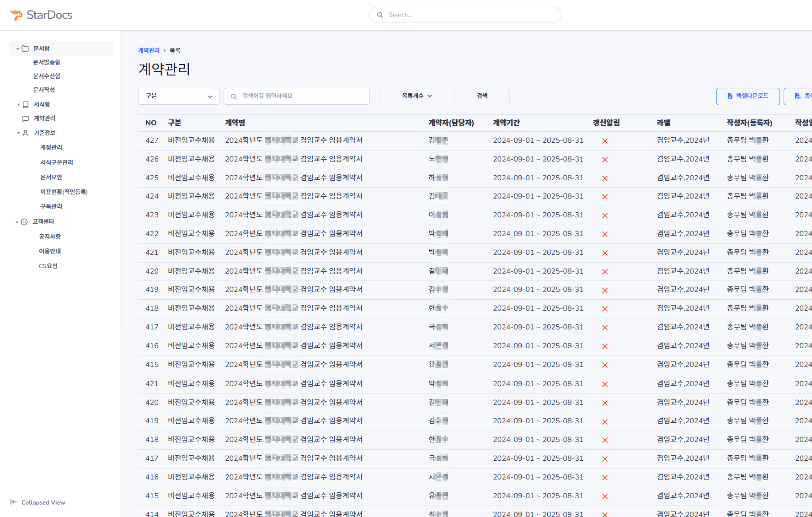Click the magnifier icon in 검색어 field

pos(234,97)
